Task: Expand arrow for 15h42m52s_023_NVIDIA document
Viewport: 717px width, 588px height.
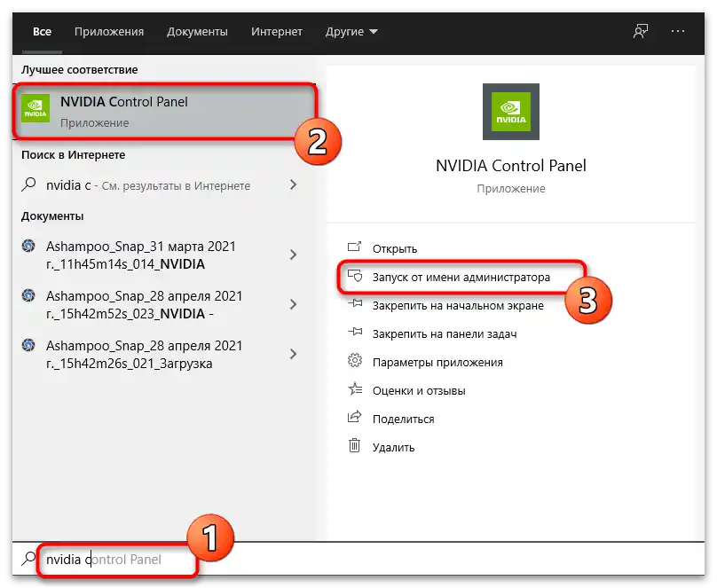Action: click(x=294, y=304)
